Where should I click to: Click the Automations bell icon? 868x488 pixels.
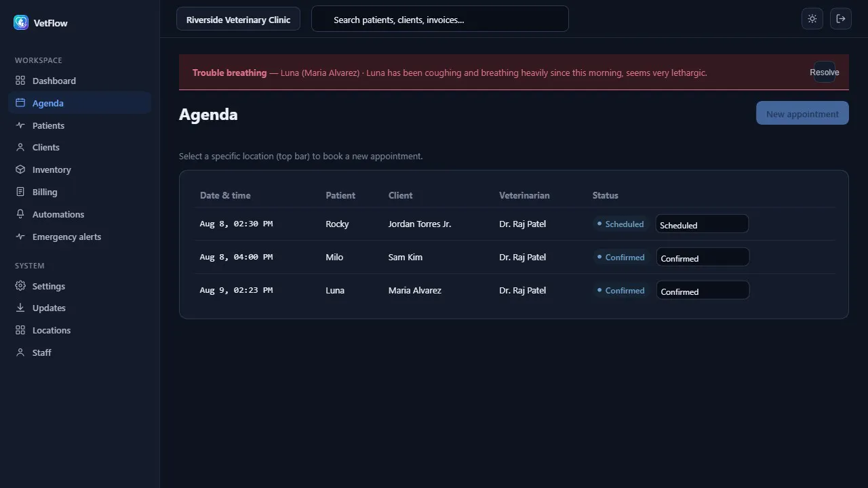(20, 214)
